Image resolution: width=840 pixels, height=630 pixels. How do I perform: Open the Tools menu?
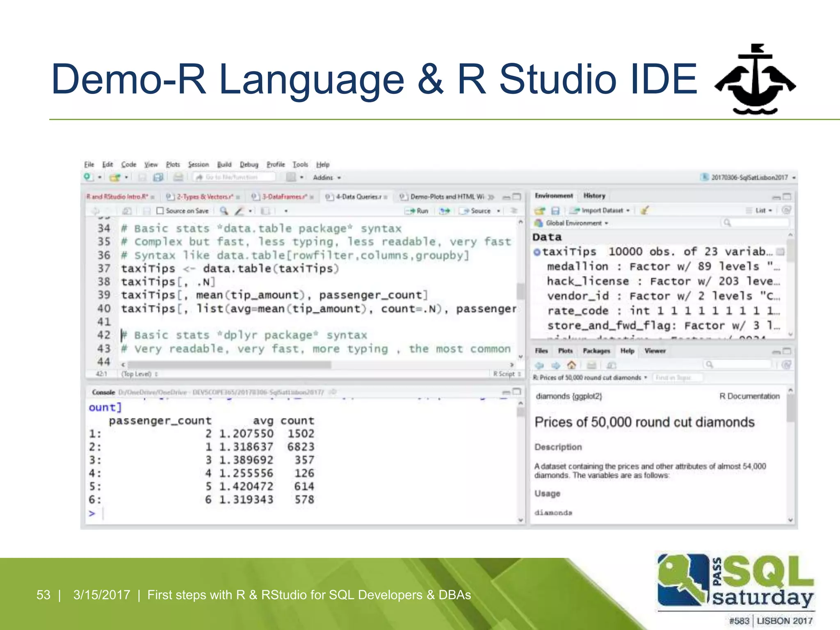pos(300,164)
